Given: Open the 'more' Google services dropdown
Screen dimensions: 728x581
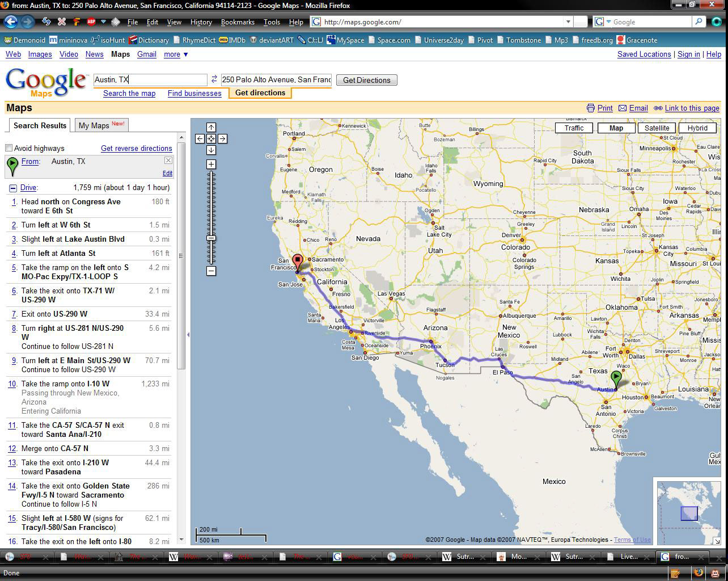Looking at the screenshot, I should tap(176, 54).
